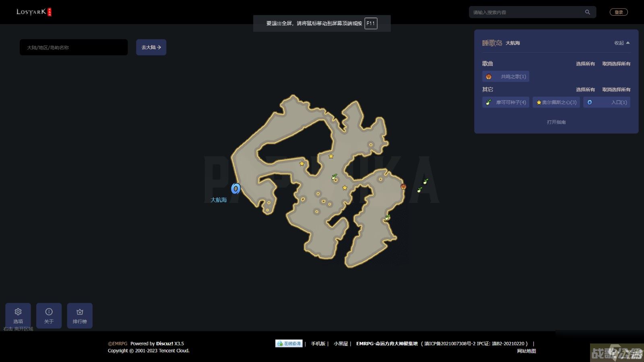Click 选择所有 in the 其它 section

[x=585, y=89]
